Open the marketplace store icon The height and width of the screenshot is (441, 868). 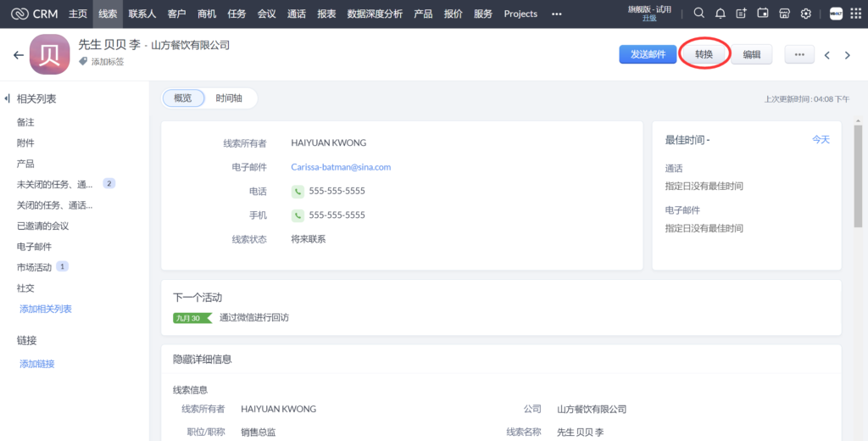pyautogui.click(x=784, y=14)
